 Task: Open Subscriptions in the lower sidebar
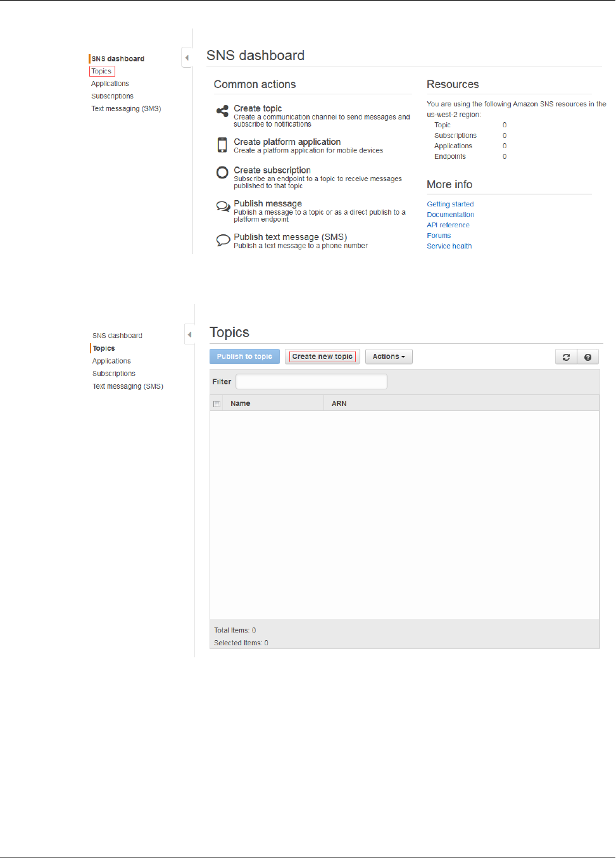coord(114,374)
